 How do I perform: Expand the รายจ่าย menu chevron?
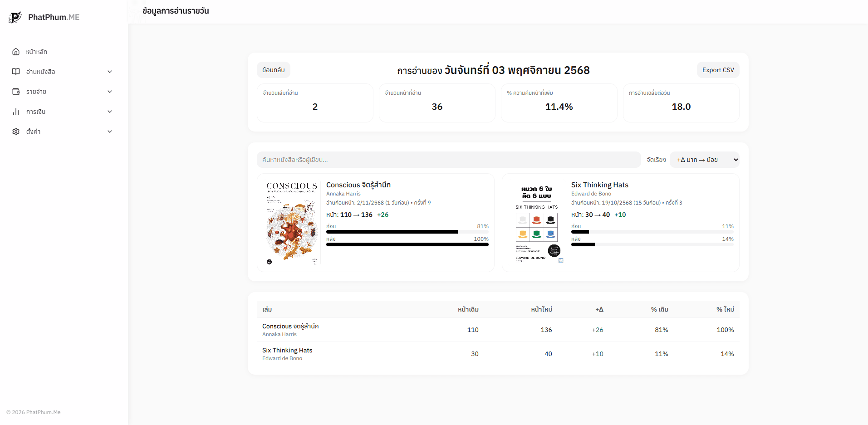(x=110, y=92)
